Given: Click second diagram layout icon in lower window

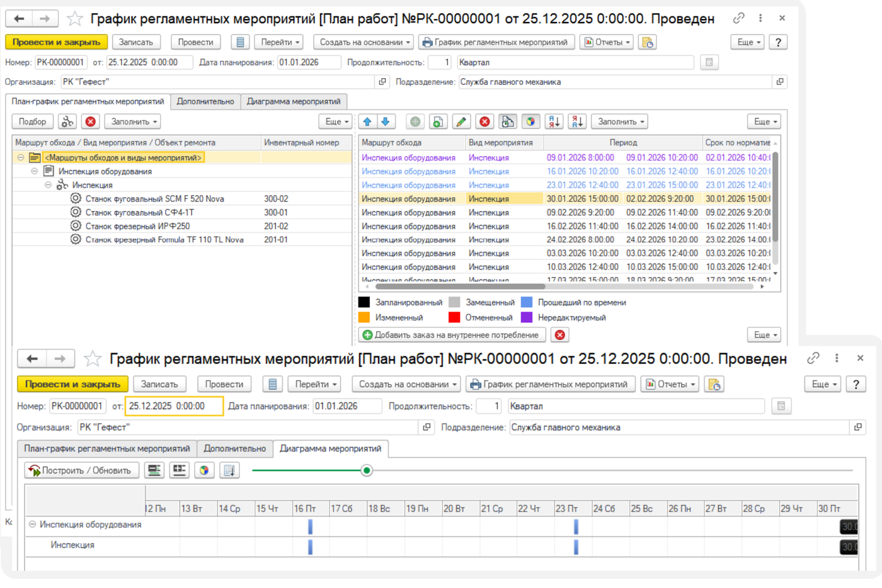Looking at the screenshot, I should 180,470.
